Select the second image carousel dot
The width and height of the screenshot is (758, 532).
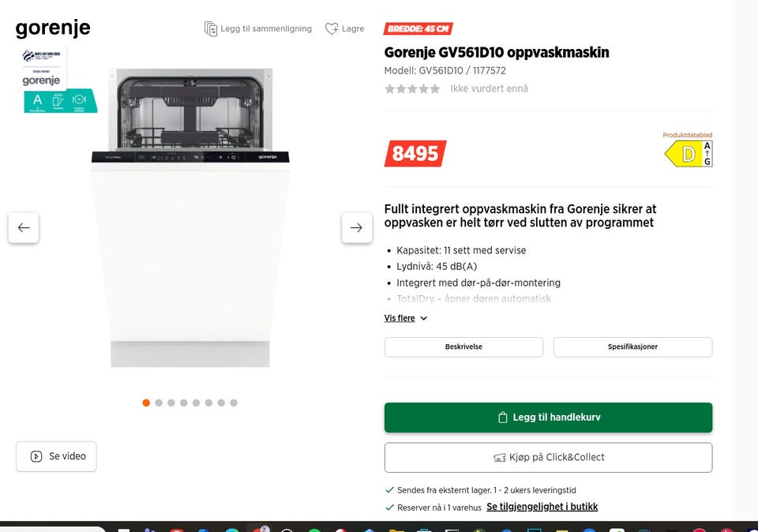click(x=159, y=403)
